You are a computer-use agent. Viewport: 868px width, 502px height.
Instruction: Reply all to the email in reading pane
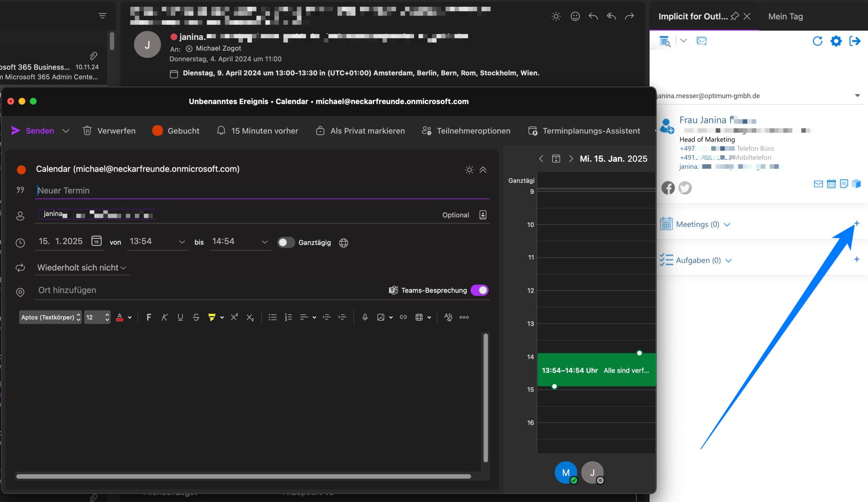pyautogui.click(x=611, y=16)
